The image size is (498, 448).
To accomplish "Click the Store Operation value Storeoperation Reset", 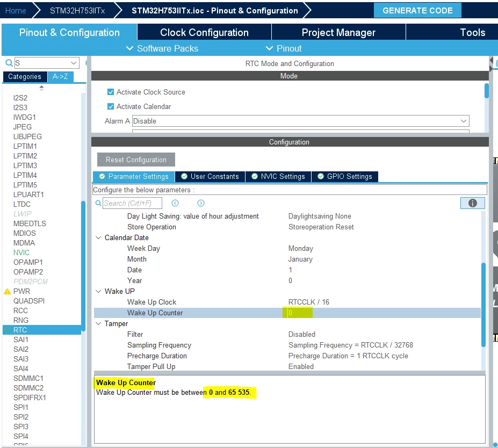I will (x=321, y=227).
